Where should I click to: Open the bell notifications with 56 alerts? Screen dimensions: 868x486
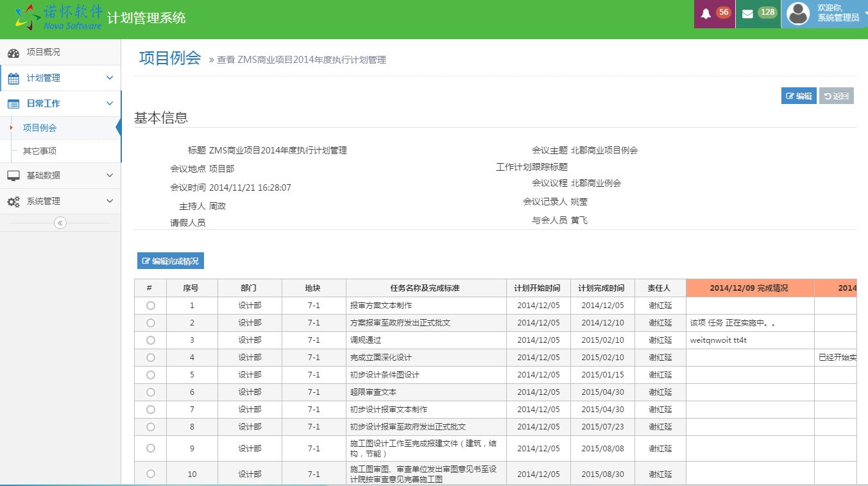coord(706,13)
